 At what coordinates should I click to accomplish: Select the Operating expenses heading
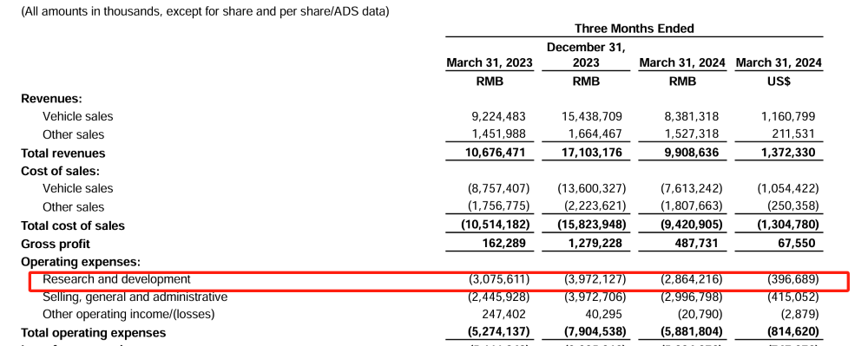(x=80, y=261)
